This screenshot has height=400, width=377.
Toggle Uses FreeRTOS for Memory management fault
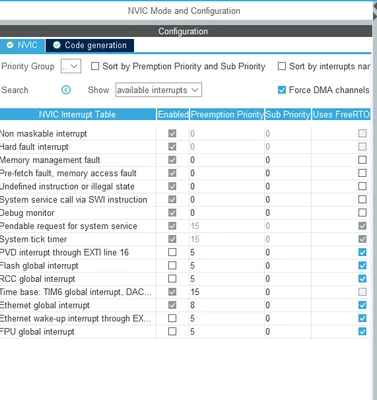click(362, 160)
